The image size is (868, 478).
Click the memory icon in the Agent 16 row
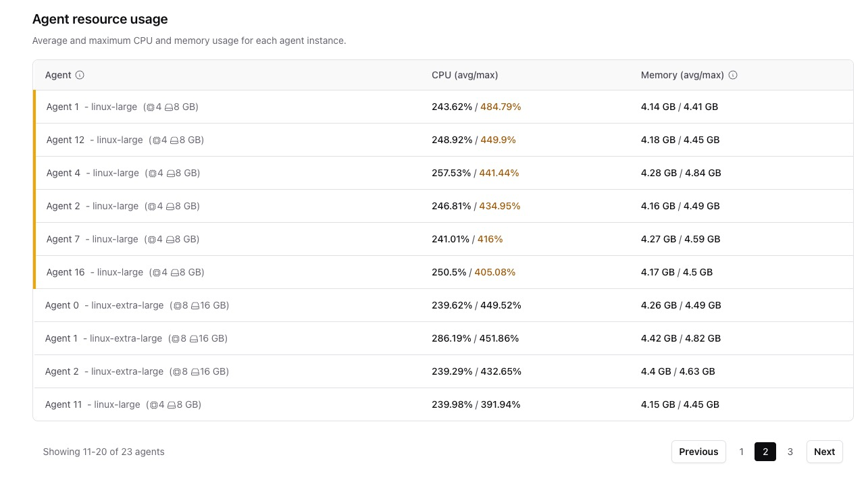[x=174, y=272]
